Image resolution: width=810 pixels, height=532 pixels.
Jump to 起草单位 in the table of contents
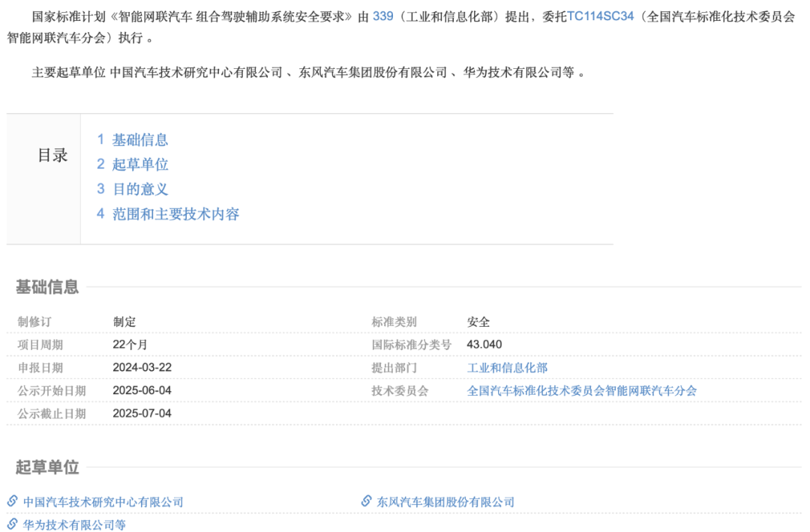tap(139, 164)
